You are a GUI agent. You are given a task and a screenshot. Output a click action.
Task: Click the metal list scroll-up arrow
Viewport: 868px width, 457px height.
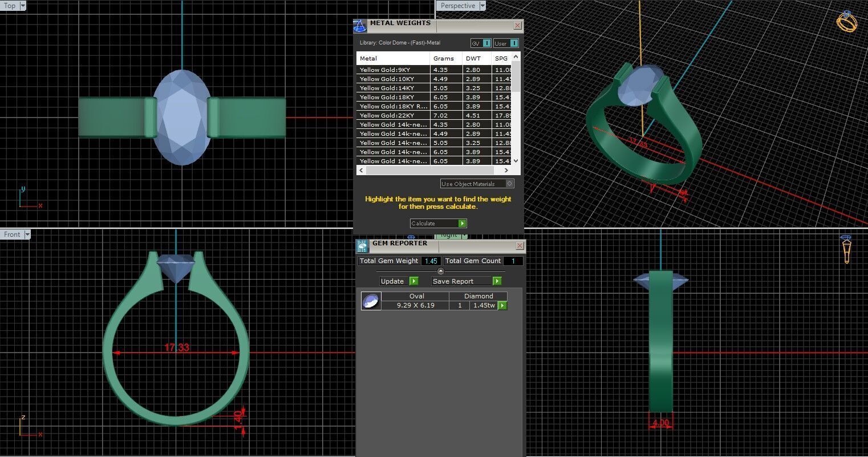[x=516, y=56]
